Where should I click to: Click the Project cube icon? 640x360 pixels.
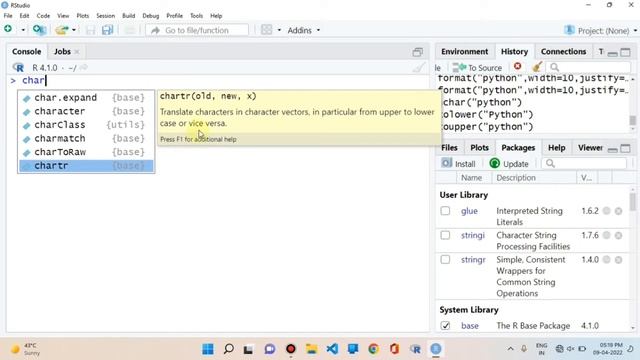569,30
